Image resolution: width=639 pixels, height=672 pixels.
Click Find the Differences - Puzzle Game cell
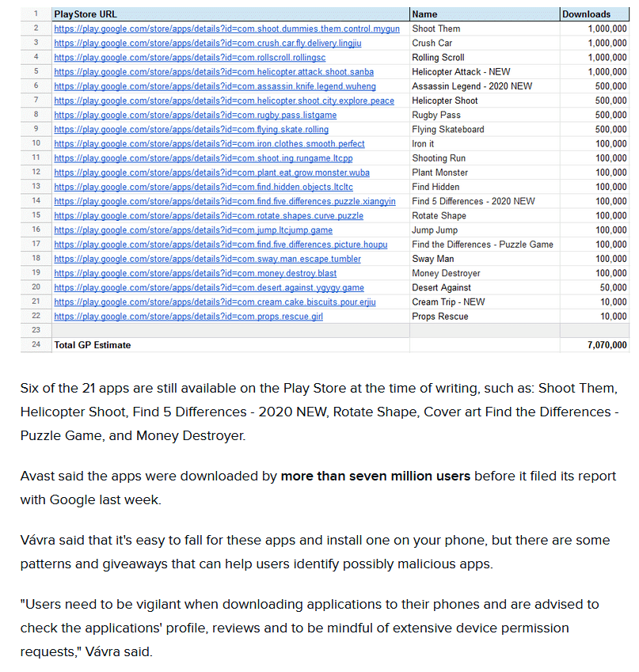485,245
